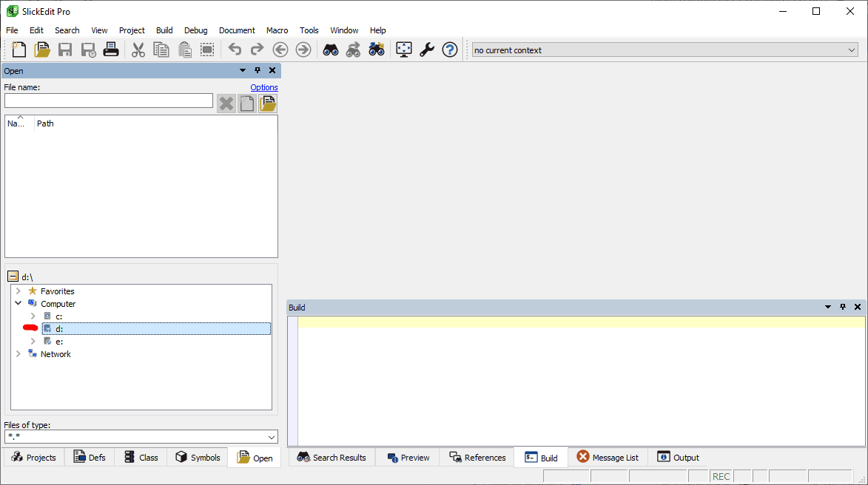Open the current context dropdown

851,50
